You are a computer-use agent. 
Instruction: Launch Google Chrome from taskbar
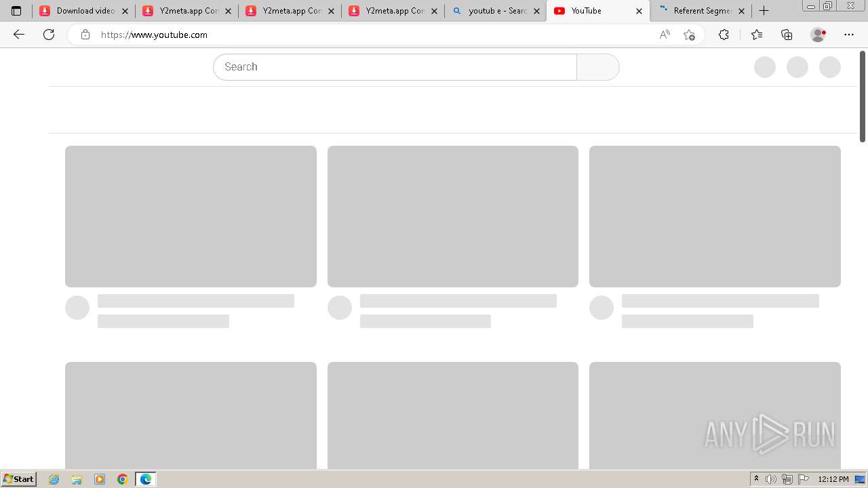[x=123, y=479]
